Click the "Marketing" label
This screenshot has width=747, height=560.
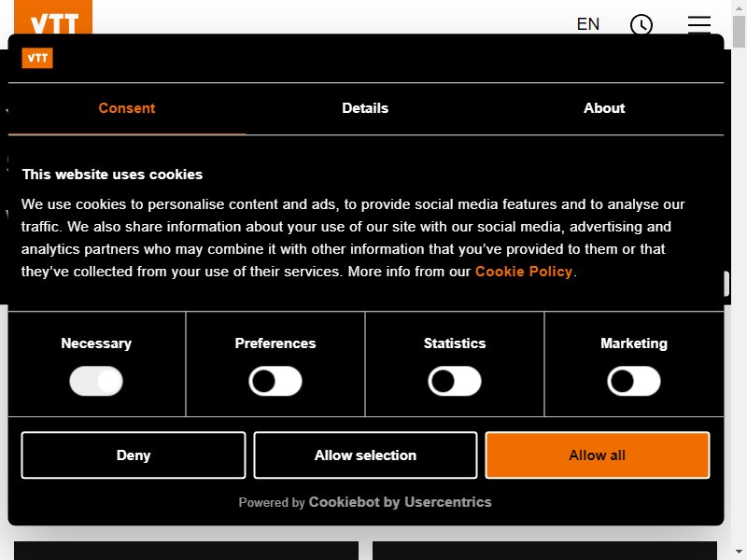coord(634,343)
